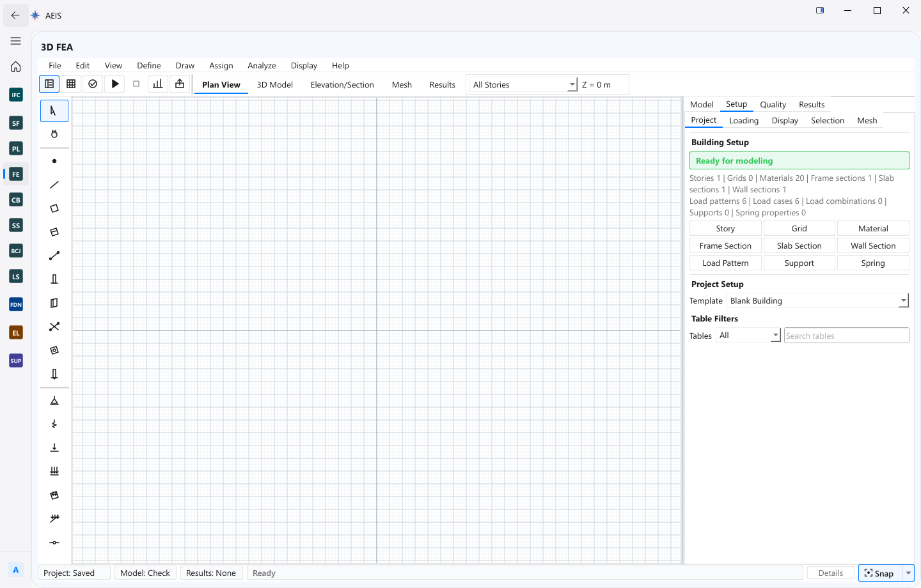Open the Analyze menu
This screenshot has width=921, height=588.
(x=262, y=65)
